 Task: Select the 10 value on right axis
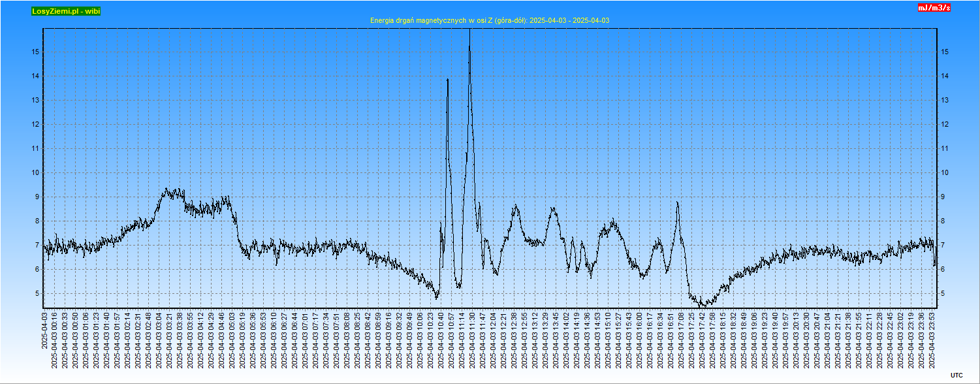pos(944,173)
